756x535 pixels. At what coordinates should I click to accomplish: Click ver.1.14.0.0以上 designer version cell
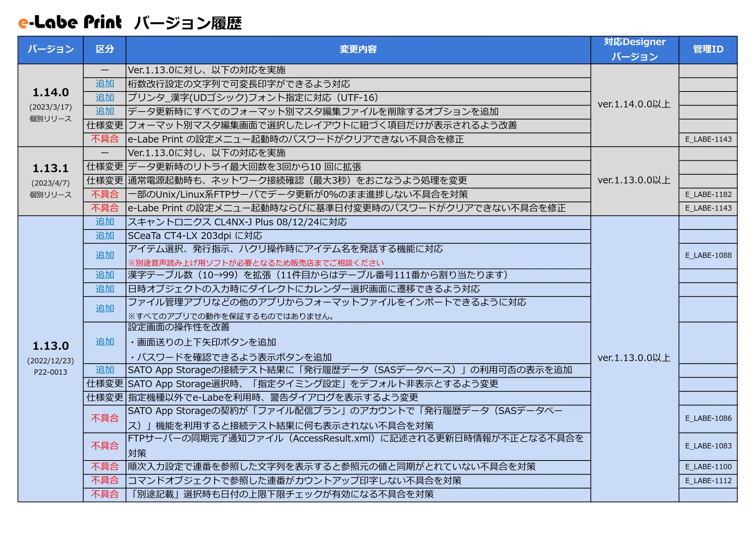coord(634,104)
